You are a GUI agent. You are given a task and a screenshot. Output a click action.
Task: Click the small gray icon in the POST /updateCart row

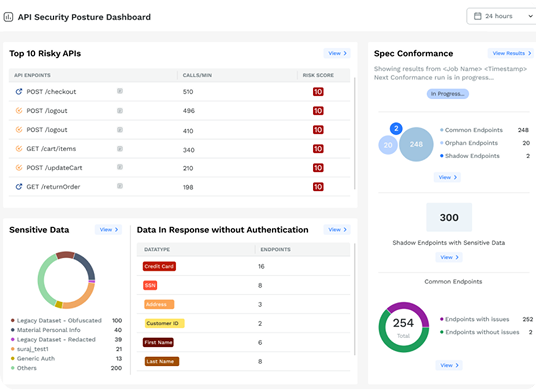click(120, 167)
